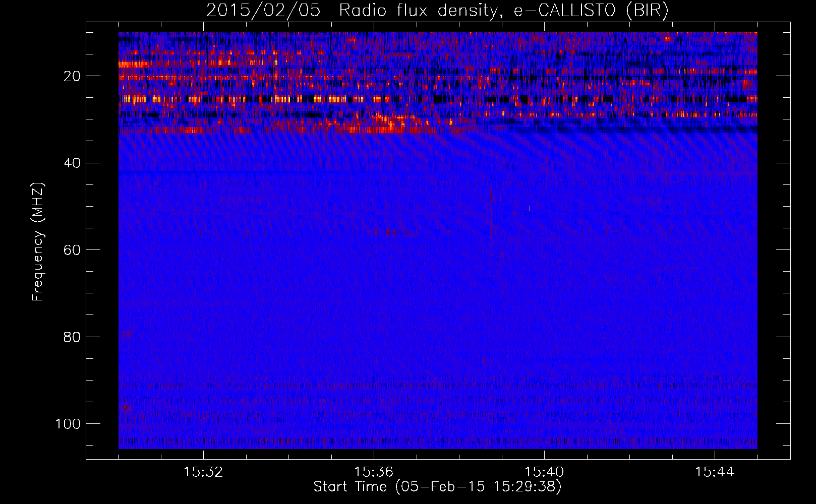Screen dimensions: 816x504
Task: Click the 60 MHz frequency tick label
Action: [x=72, y=250]
